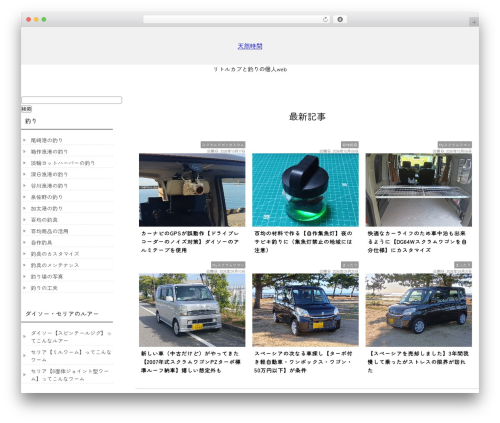Open a new tab with the plus button

coord(474,22)
